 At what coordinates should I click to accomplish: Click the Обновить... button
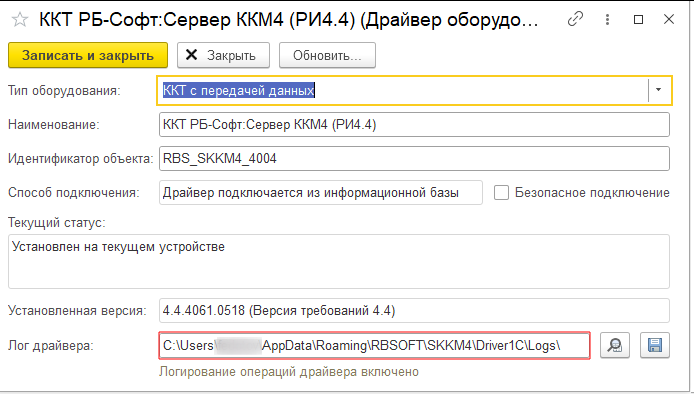pos(328,55)
